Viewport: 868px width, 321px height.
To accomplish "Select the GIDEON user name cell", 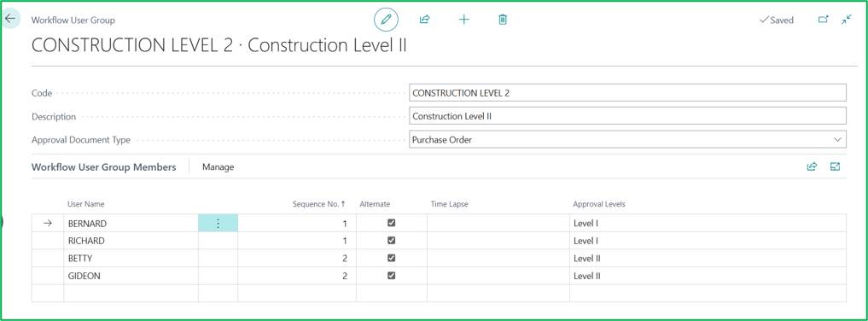I will (131, 276).
